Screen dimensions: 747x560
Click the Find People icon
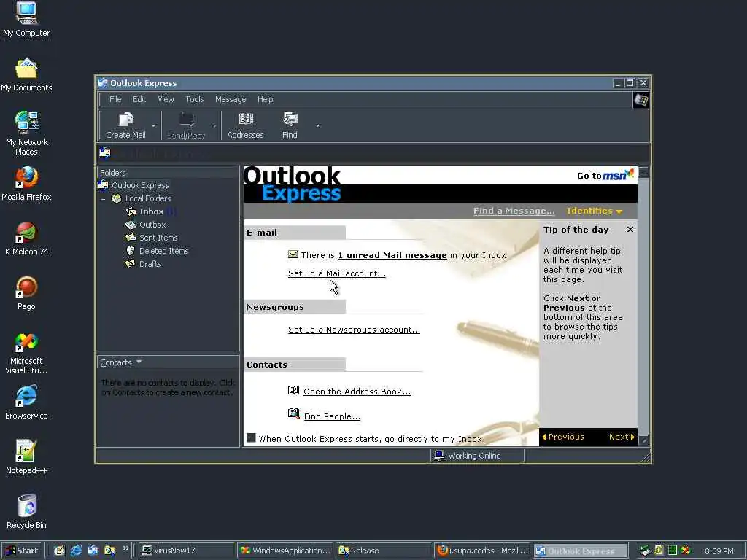(x=293, y=413)
